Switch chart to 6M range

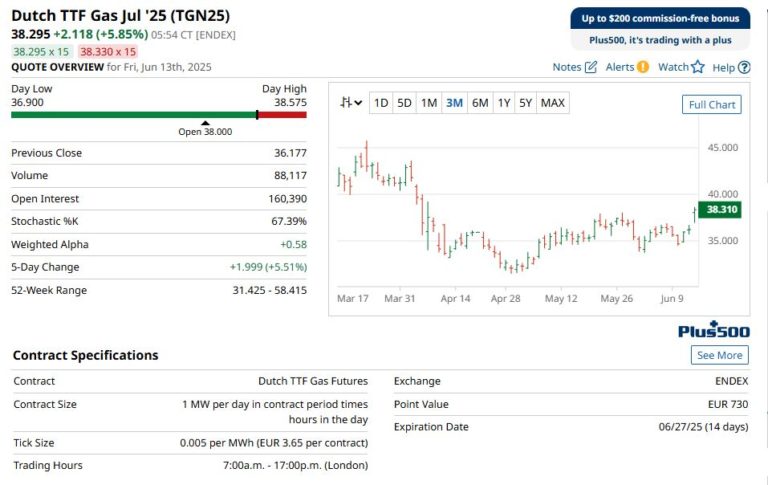480,103
